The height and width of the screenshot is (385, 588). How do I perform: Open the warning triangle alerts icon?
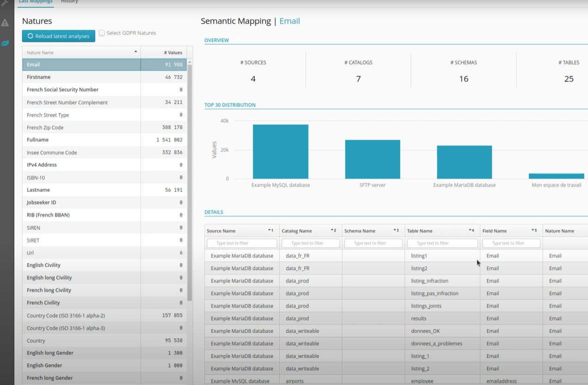click(x=5, y=23)
